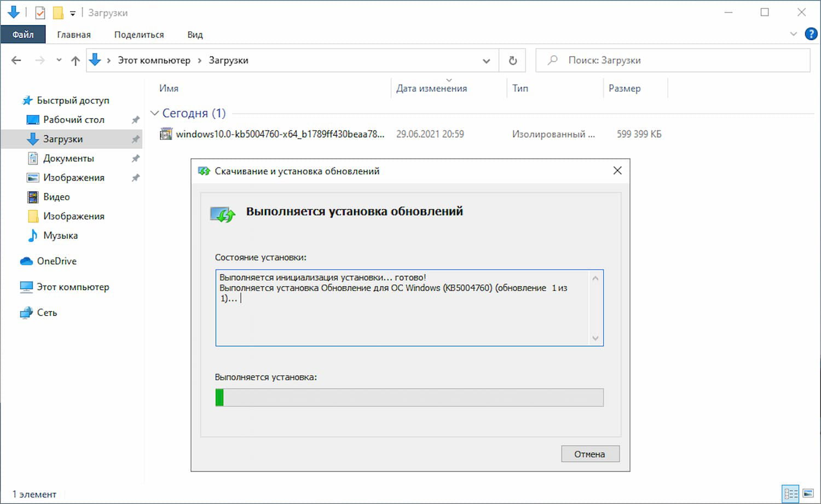Select the Properties icon in Quick Access Toolbar
Screen dimensions: 821x504
39,12
